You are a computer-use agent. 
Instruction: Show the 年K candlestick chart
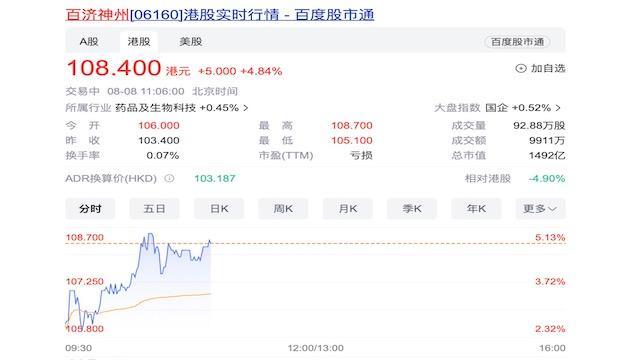click(476, 209)
